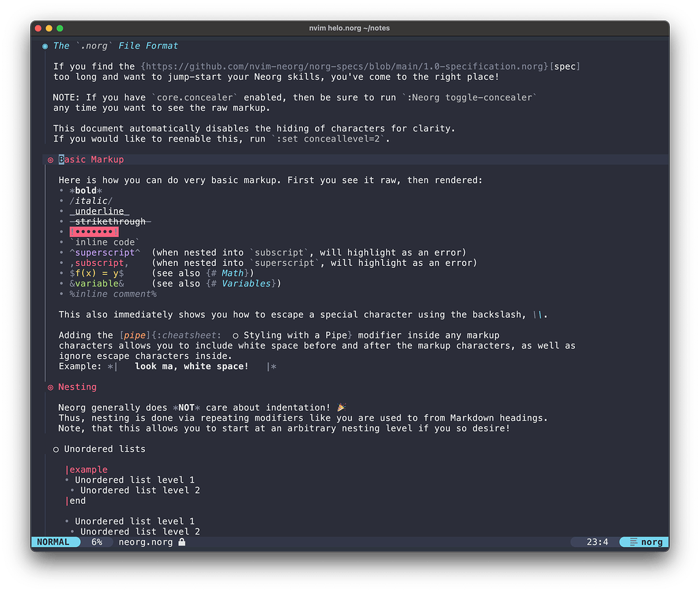Click the heading icon beside ".norg File Format"

[44, 46]
